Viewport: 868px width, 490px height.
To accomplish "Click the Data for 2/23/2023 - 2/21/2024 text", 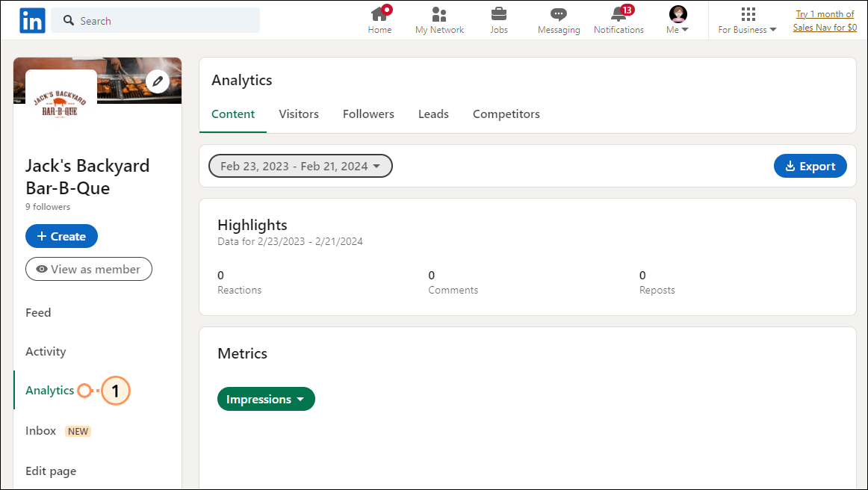I will pyautogui.click(x=290, y=241).
